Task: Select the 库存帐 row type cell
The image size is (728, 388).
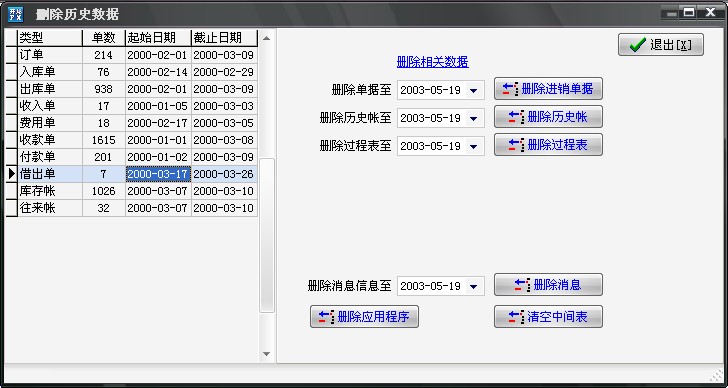Action: tap(50, 191)
